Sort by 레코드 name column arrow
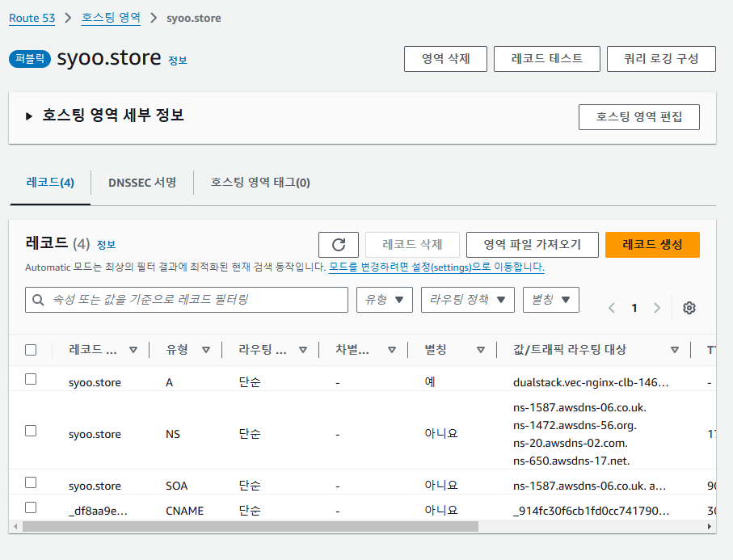 tap(133, 350)
